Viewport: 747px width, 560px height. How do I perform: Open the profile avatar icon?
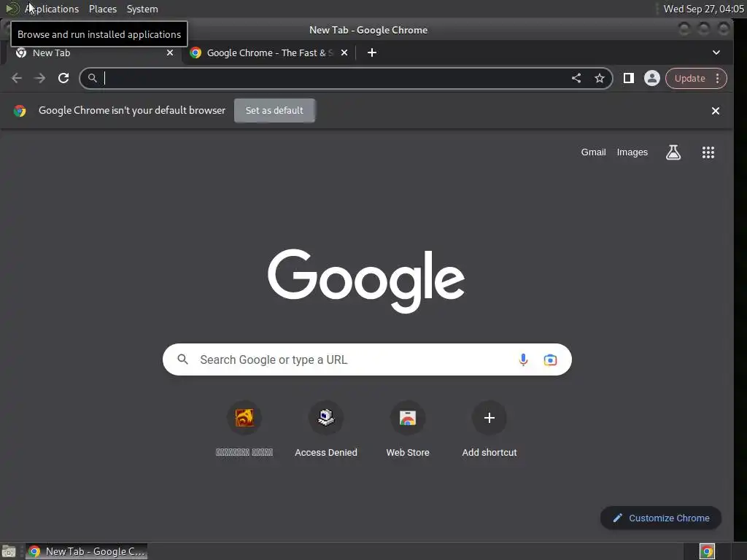click(x=651, y=78)
